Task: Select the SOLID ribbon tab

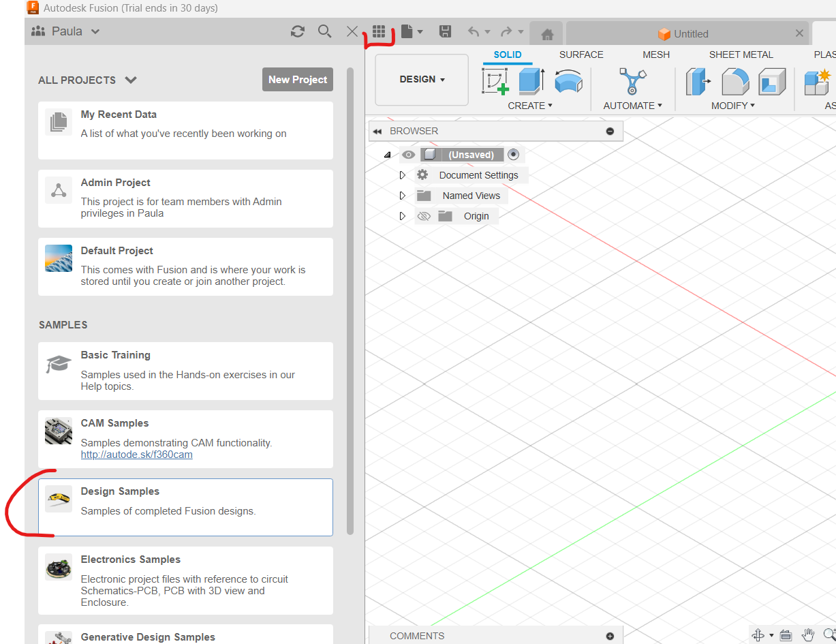Action: 508,55
